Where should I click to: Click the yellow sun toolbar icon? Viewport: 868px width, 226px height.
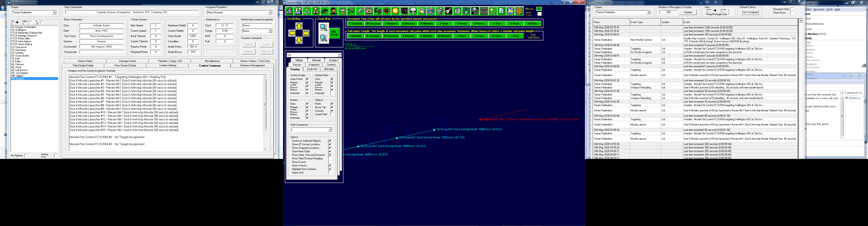click(396, 11)
